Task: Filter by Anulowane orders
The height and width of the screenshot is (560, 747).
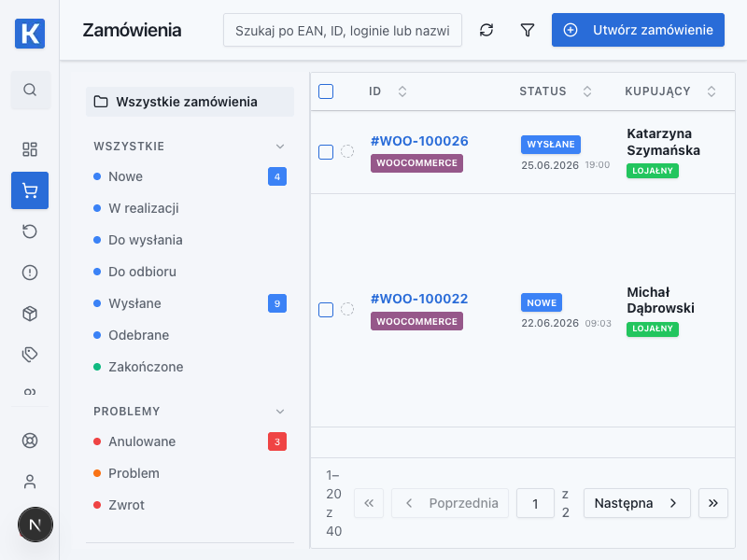Action: [190, 441]
